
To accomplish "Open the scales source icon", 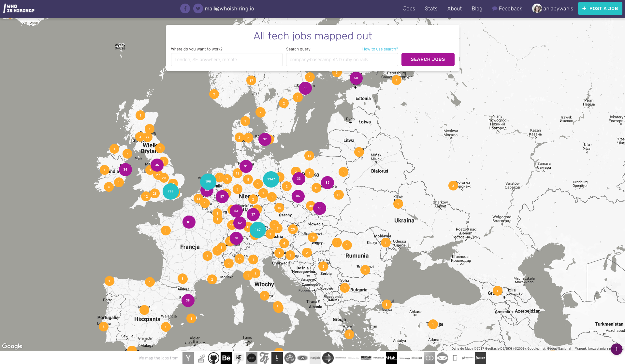I will 290,358.
